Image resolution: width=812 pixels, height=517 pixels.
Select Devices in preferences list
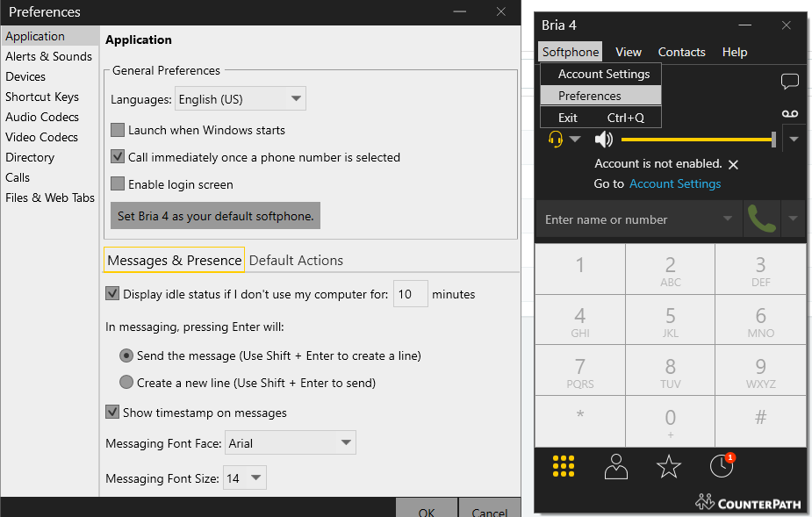(25, 76)
